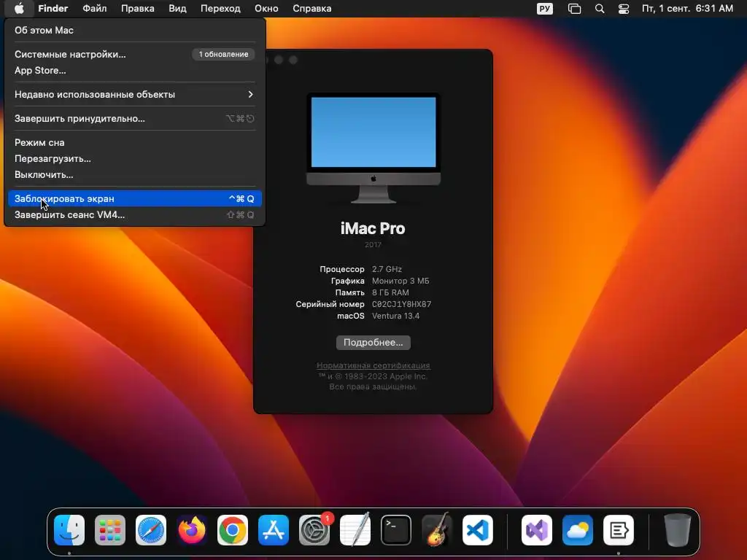Choose Выключить… menu entry

pyautogui.click(x=135, y=175)
